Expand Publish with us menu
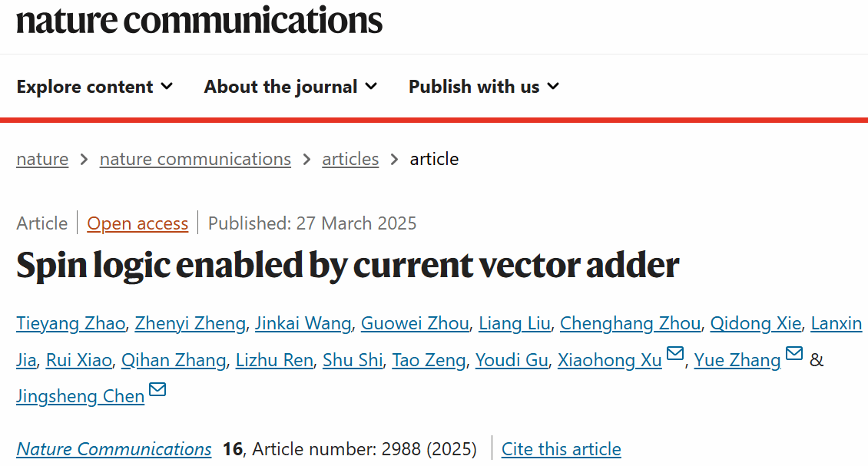Viewport: 868px width, 466px height. tap(483, 87)
